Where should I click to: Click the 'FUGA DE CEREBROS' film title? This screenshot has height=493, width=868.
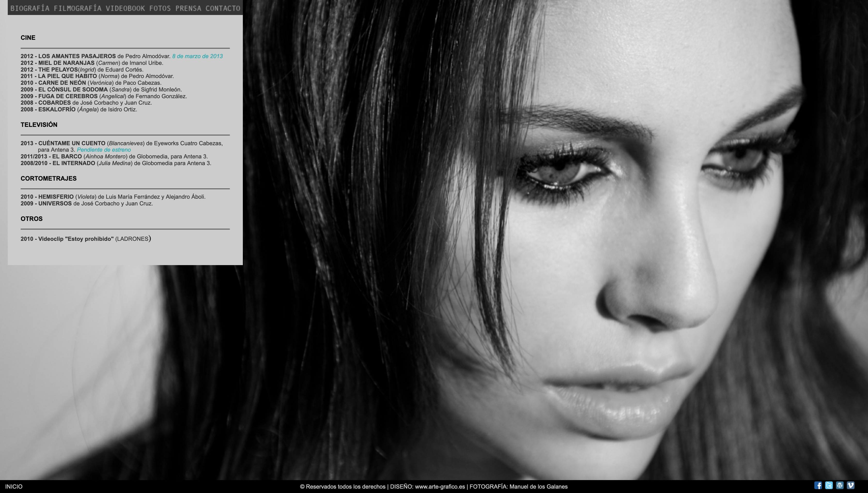pyautogui.click(x=68, y=96)
